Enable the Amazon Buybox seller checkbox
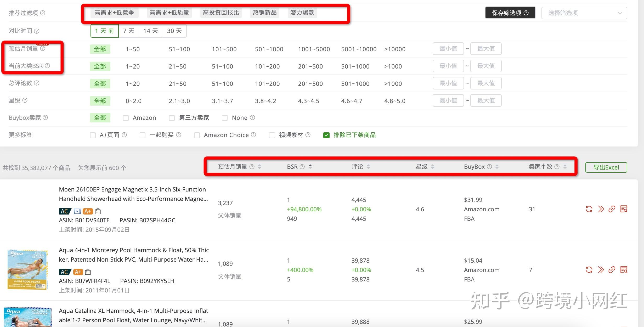644x327 pixels. (126, 118)
